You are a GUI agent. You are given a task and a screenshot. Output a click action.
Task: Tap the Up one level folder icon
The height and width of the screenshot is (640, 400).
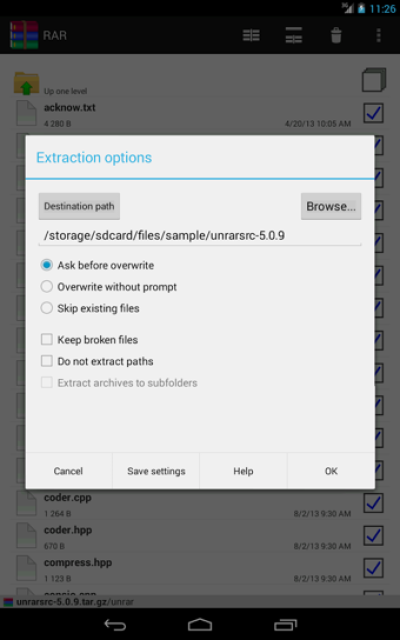(x=27, y=83)
